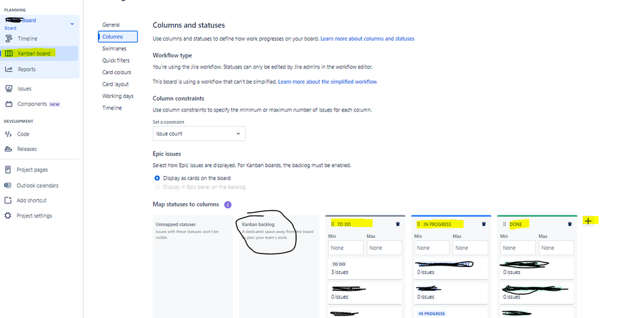This screenshot has height=318, width=644.
Task: Delete the IN PROGRESS column via trash icon
Action: [x=483, y=224]
